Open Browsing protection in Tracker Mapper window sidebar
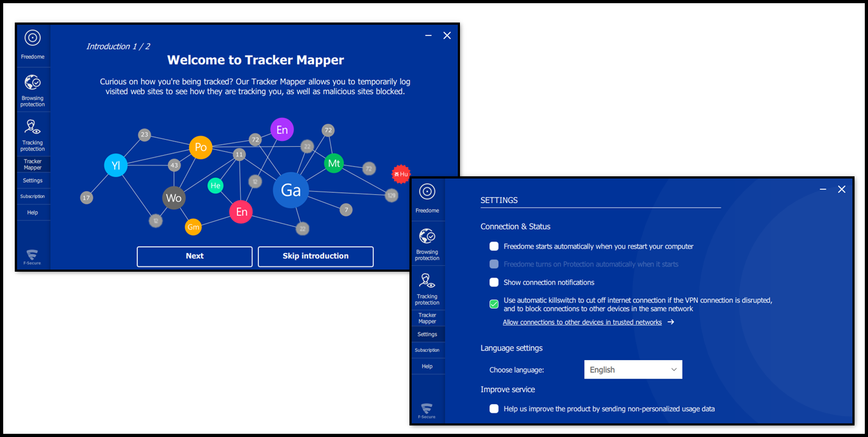This screenshot has width=868, height=437. [x=33, y=90]
